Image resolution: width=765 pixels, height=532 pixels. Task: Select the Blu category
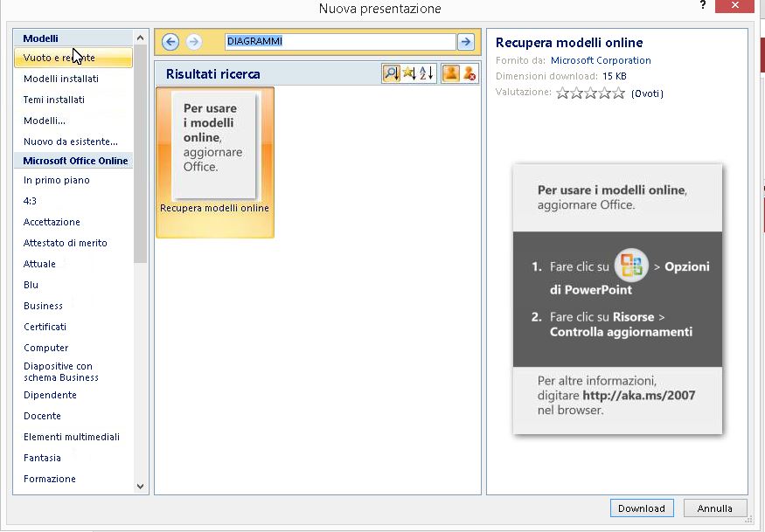[x=31, y=285]
